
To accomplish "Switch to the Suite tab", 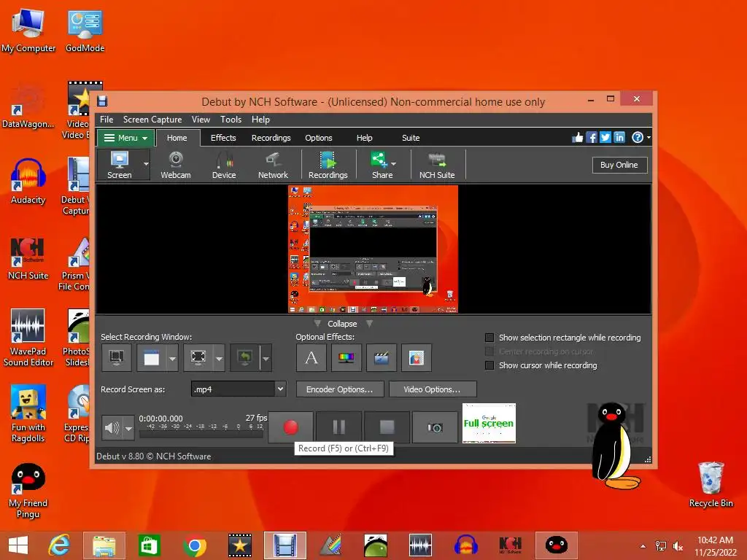I will click(x=410, y=138).
